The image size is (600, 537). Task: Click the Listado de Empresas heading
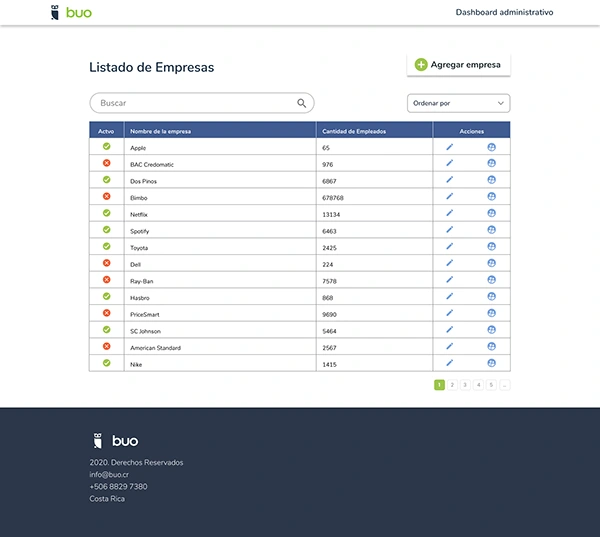pos(152,67)
